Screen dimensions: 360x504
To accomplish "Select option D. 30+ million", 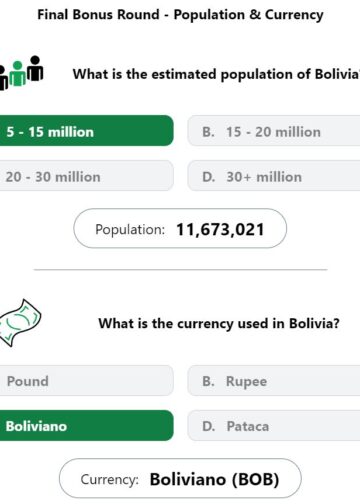I will (274, 176).
